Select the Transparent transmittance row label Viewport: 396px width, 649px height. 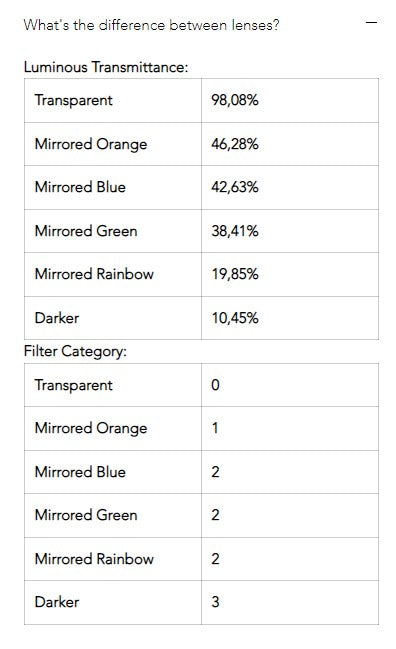click(x=73, y=100)
